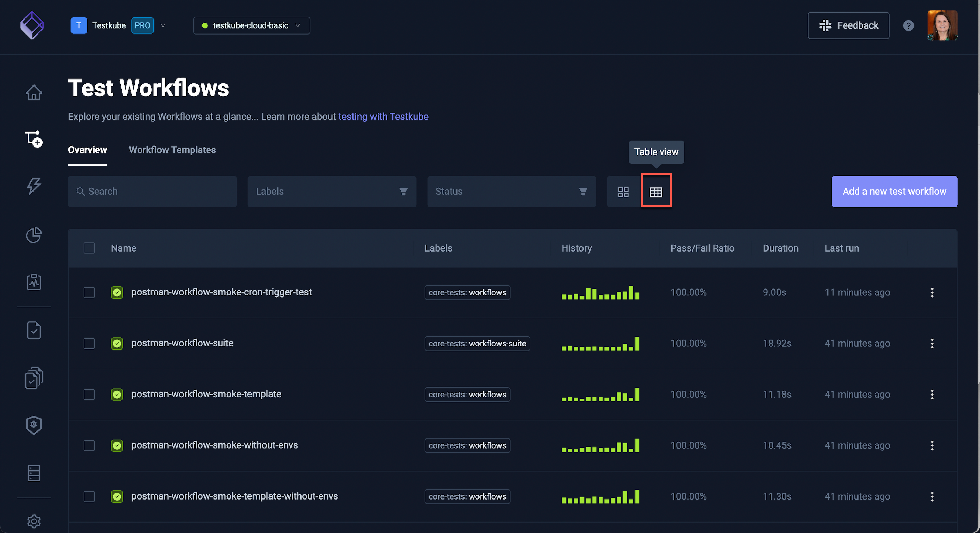
Task: Click the help question mark icon
Action: click(908, 25)
